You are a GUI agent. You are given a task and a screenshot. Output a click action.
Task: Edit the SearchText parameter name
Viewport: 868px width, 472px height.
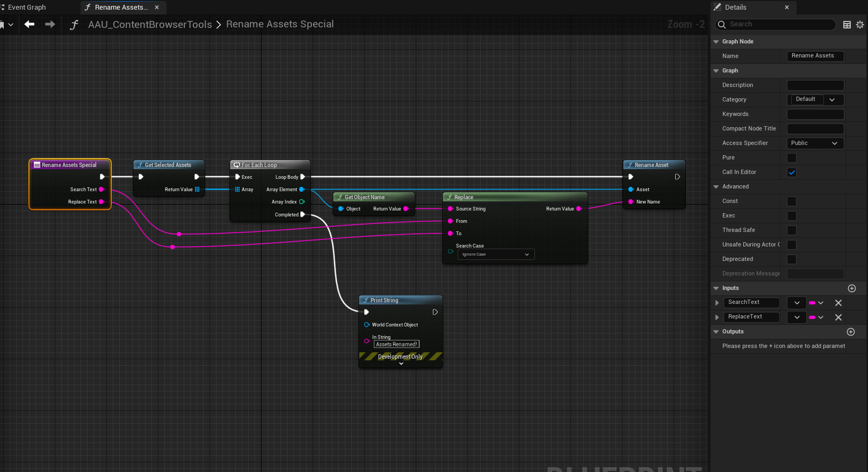[751, 302]
